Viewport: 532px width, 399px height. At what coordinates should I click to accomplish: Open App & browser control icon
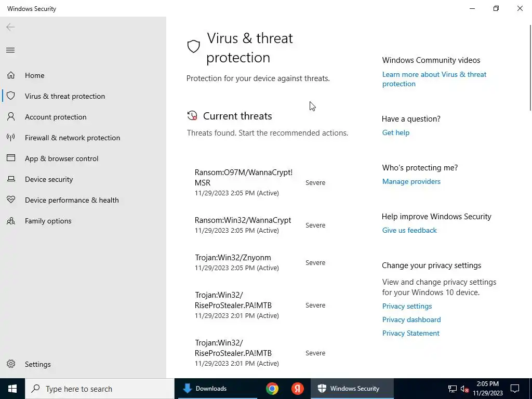coord(11,158)
